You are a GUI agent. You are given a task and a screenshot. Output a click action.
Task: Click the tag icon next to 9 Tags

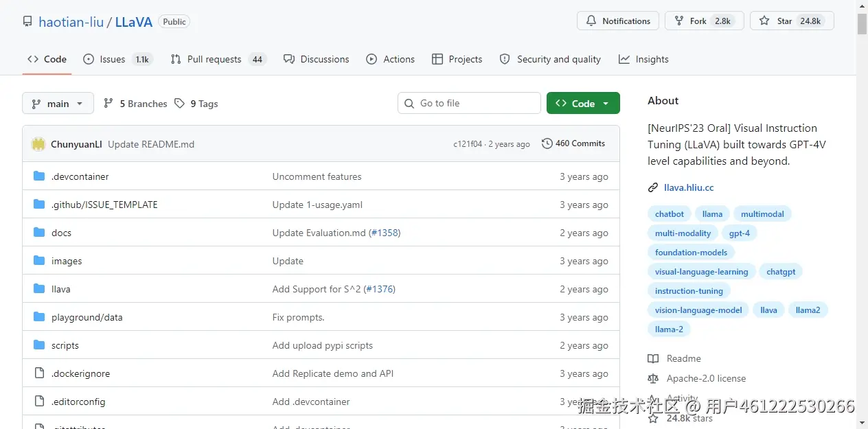click(x=179, y=104)
